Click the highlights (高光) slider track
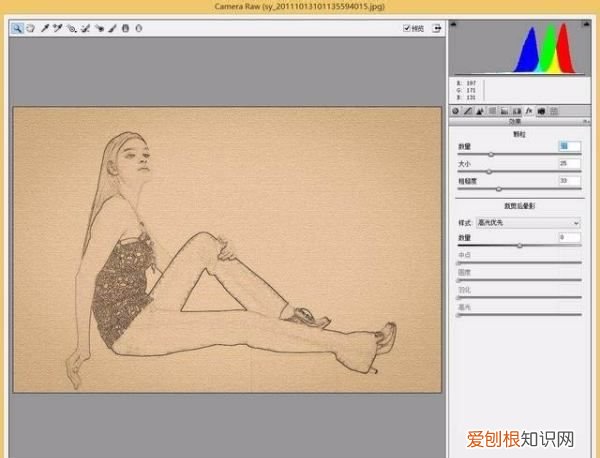The height and width of the screenshot is (458, 600). 520,315
